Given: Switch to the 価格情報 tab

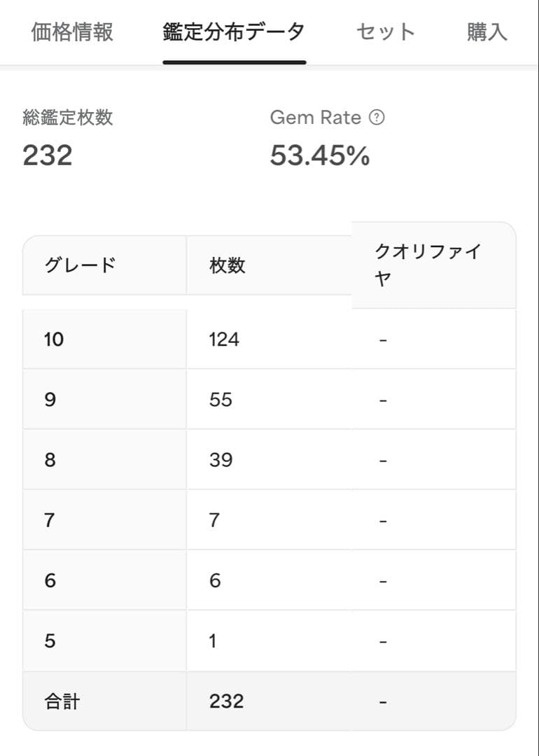Looking at the screenshot, I should pyautogui.click(x=73, y=31).
